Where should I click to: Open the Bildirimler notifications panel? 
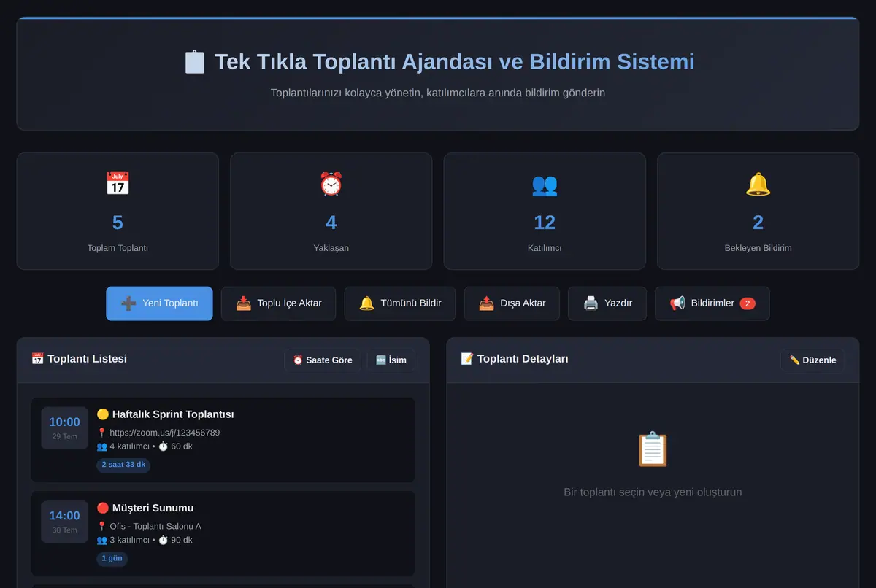pyautogui.click(x=712, y=303)
